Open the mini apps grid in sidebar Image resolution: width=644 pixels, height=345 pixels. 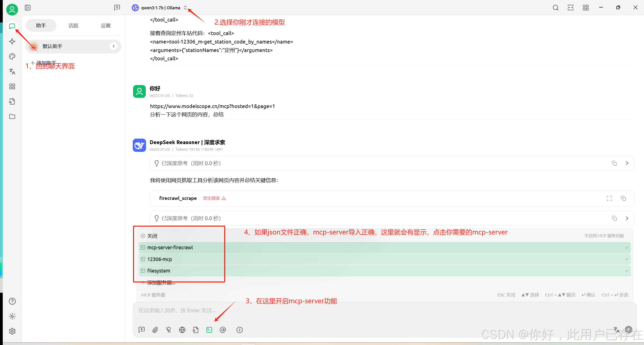click(x=12, y=86)
